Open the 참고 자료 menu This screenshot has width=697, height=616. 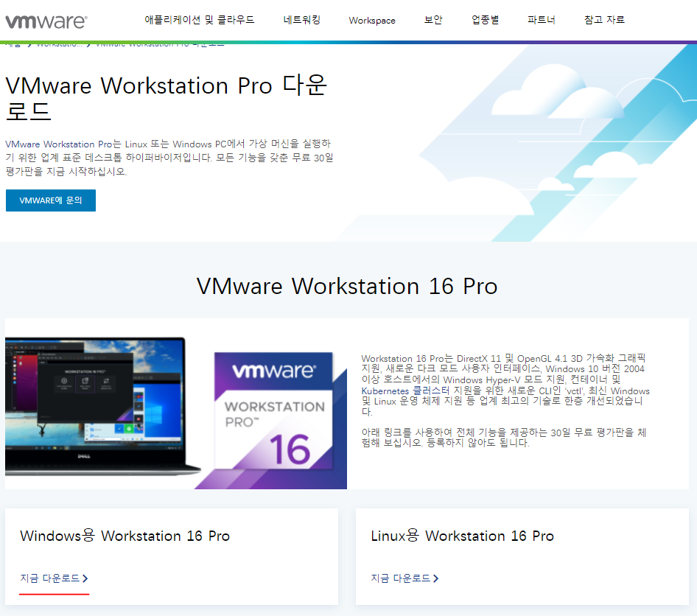coord(604,20)
